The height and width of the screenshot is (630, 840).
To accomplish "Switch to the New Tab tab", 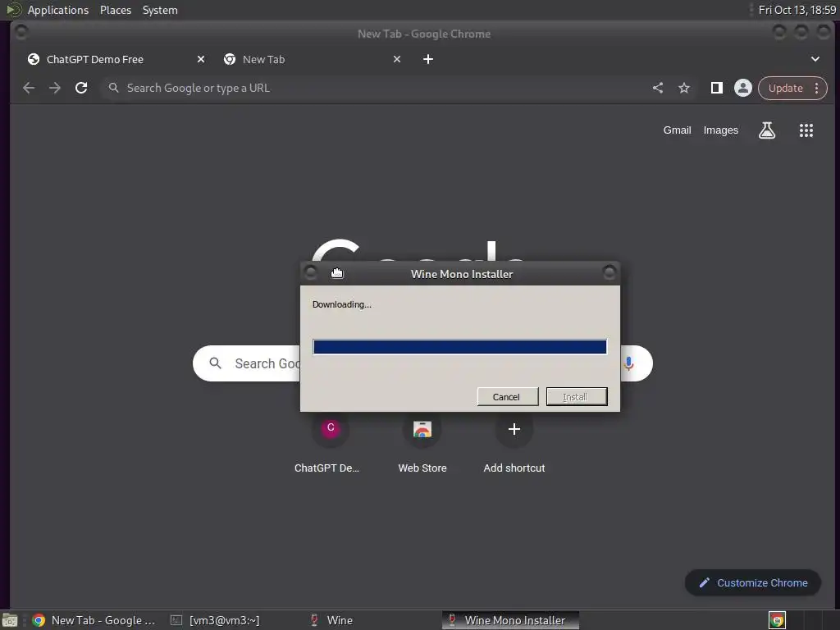I will pos(311,59).
